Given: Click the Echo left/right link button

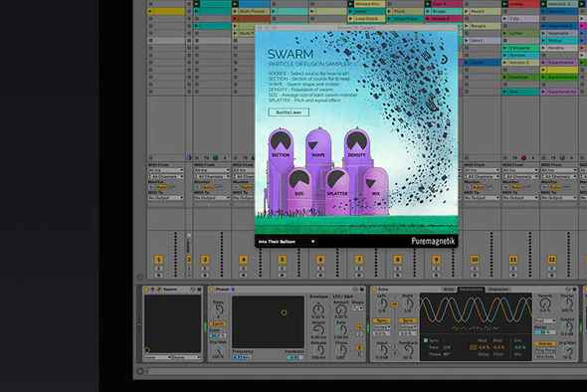Looking at the screenshot, I should (394, 305).
